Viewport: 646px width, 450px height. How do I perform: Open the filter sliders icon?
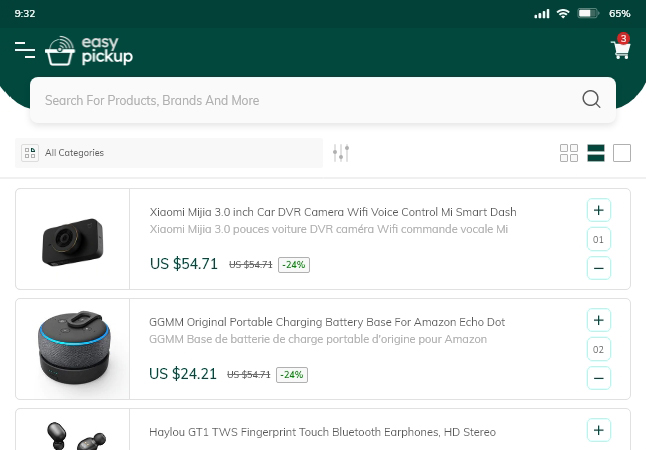[x=341, y=153]
